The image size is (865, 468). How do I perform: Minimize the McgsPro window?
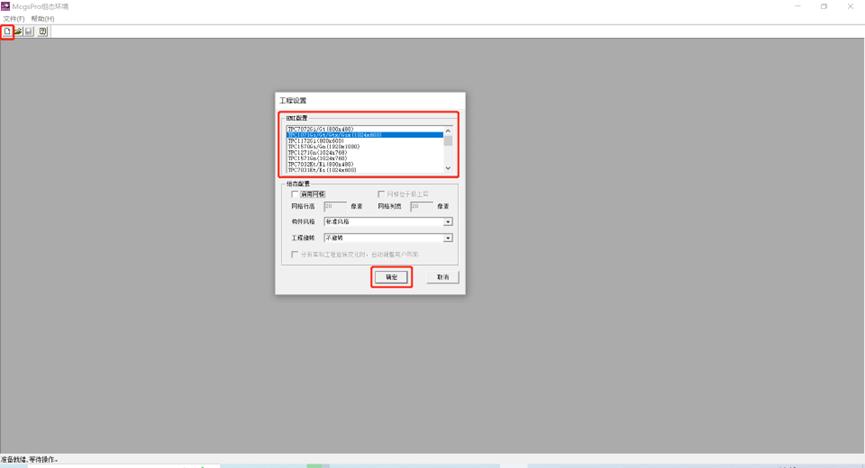pyautogui.click(x=798, y=6)
